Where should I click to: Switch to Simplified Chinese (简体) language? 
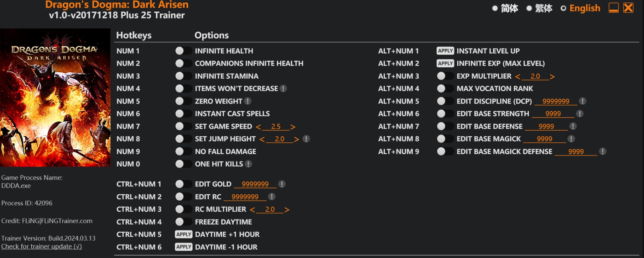point(505,8)
